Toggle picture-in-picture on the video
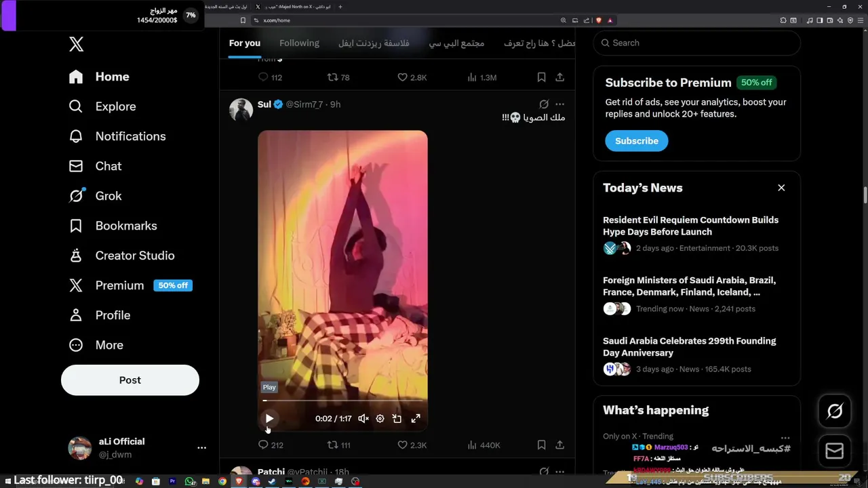 click(397, 418)
